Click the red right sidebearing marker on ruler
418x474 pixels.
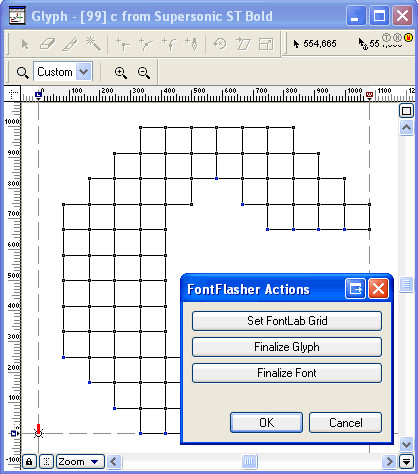coord(369,96)
